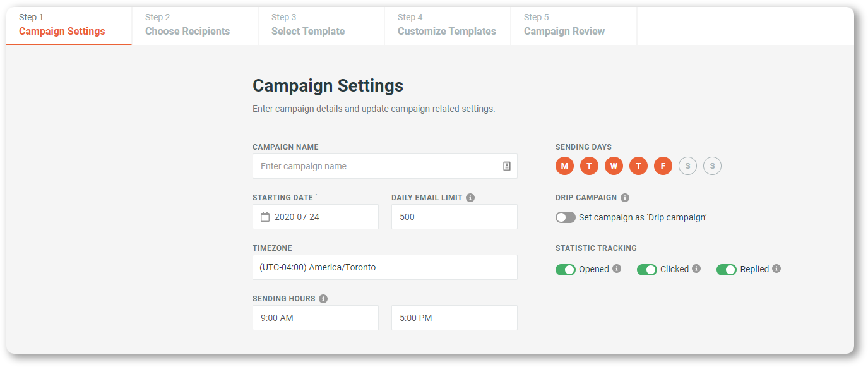Click the info icon beside Drip Campaign
The image size is (868, 367).
[x=625, y=198]
